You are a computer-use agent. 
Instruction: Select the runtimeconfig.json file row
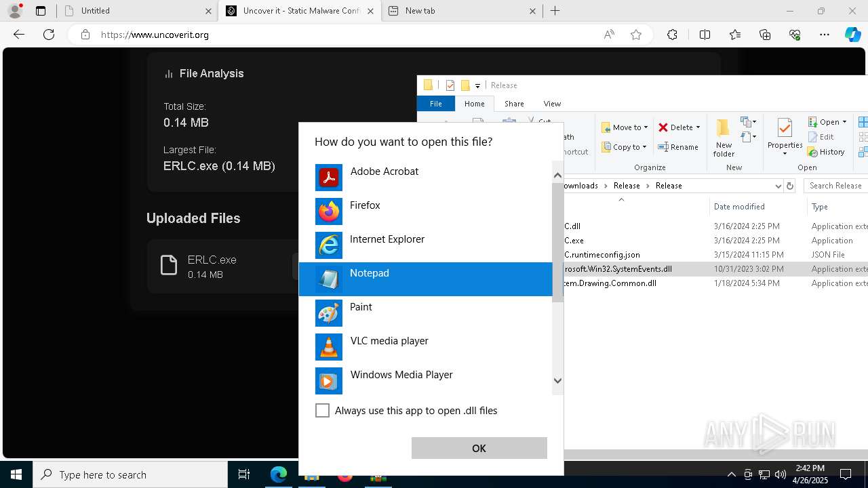[715, 255]
